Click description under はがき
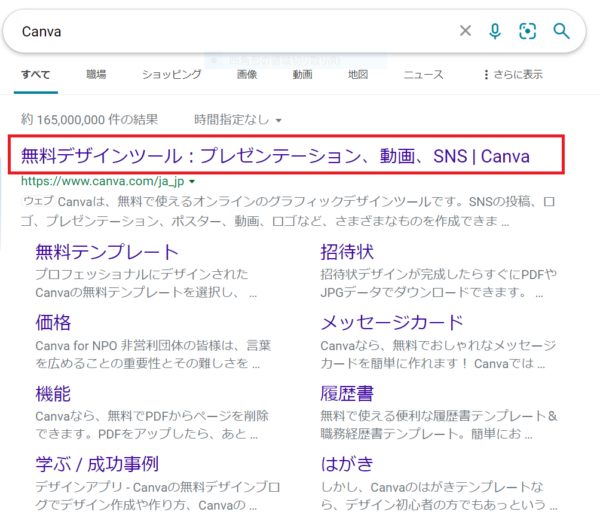 tap(439, 496)
